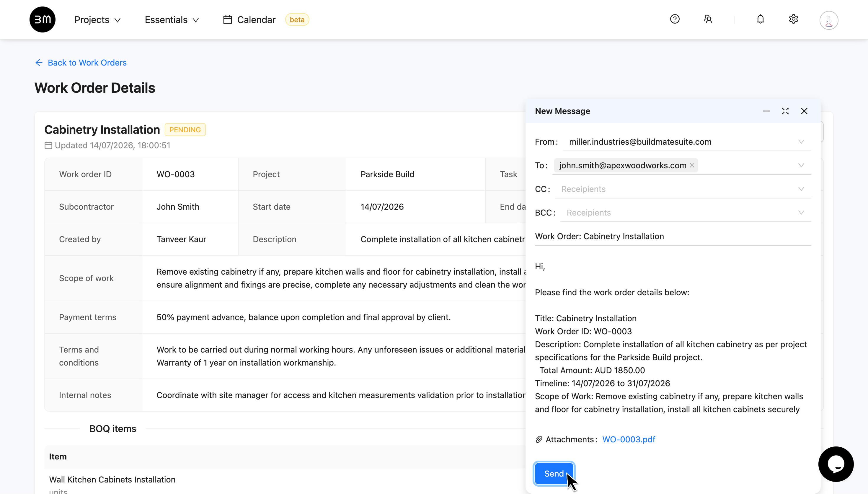Click the back arrow icon

39,62
